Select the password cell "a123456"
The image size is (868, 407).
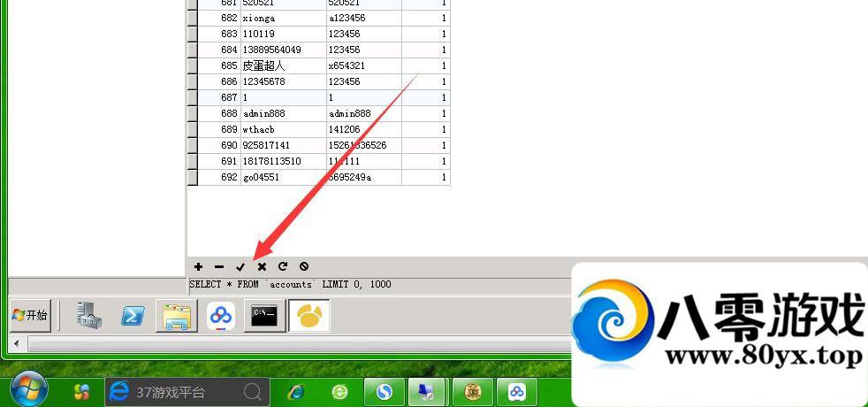tap(363, 18)
